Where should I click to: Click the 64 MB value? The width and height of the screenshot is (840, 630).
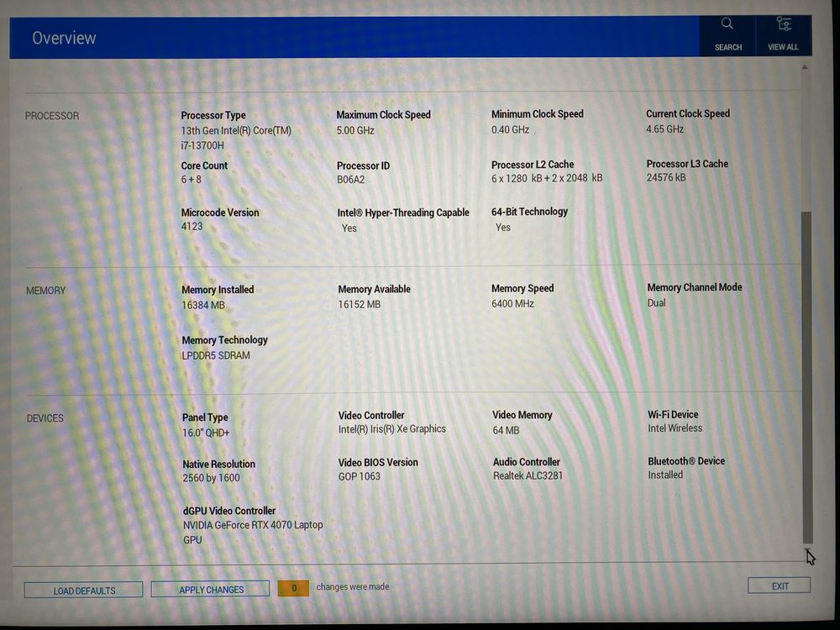506,430
